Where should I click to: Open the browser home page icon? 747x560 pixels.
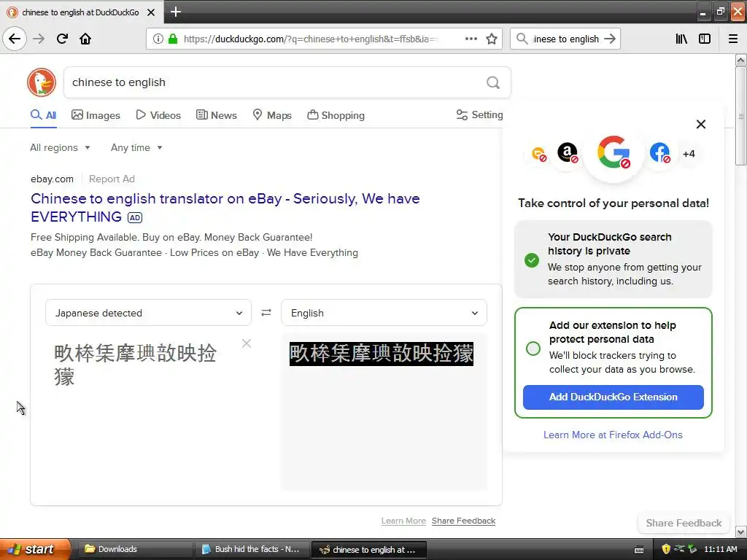point(85,39)
